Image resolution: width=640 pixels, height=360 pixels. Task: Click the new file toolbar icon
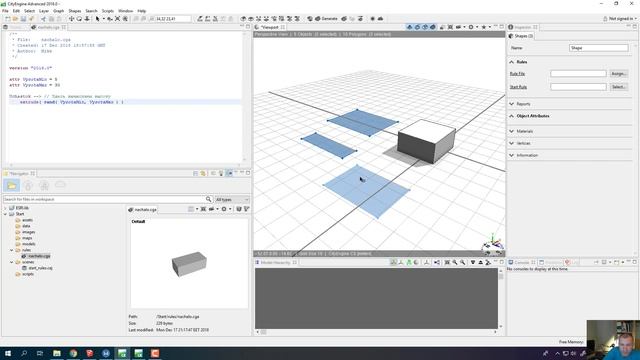8,19
